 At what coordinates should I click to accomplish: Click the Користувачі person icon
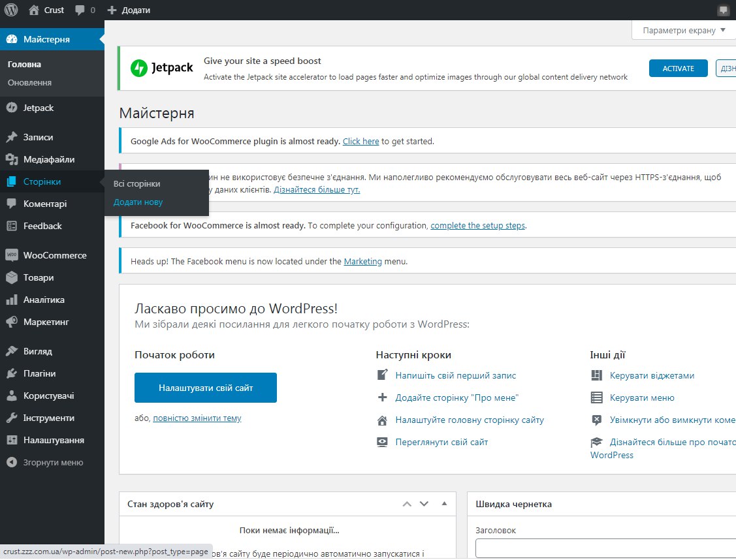(12, 396)
